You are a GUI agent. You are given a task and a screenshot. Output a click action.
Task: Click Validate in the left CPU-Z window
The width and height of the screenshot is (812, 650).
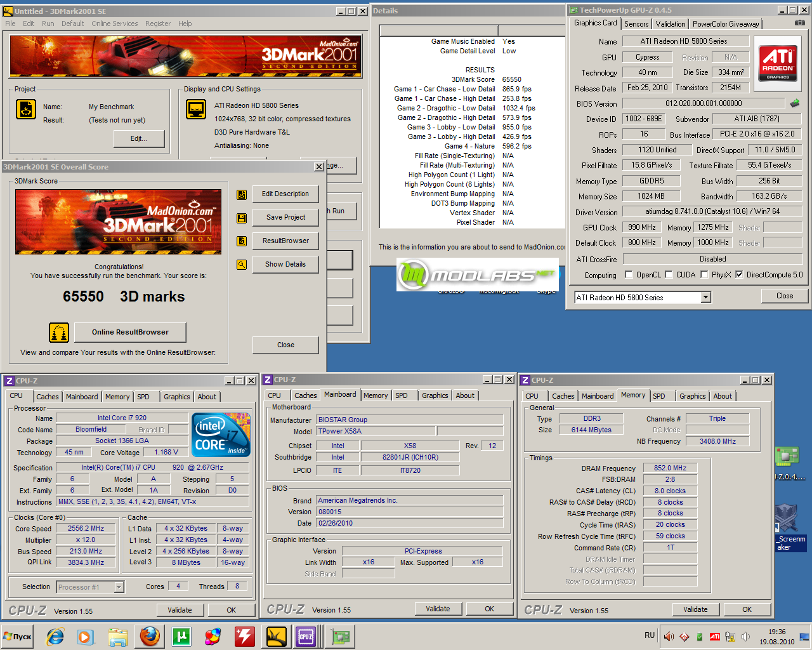pyautogui.click(x=180, y=610)
